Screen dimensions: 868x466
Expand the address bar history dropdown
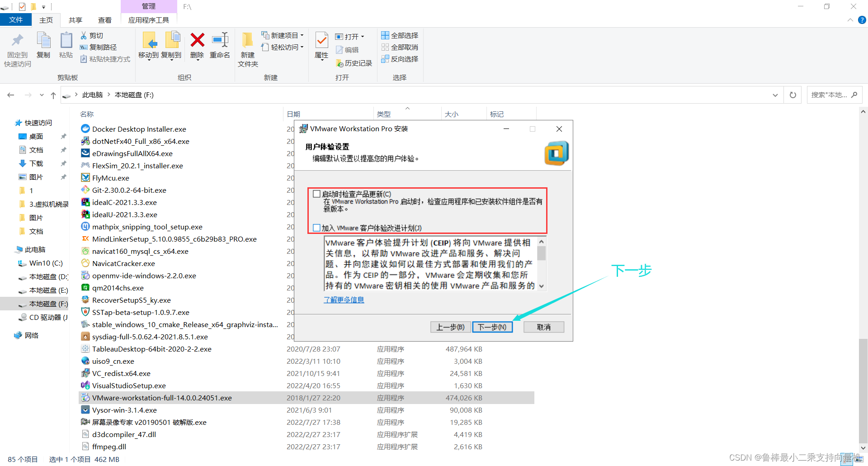click(x=775, y=95)
